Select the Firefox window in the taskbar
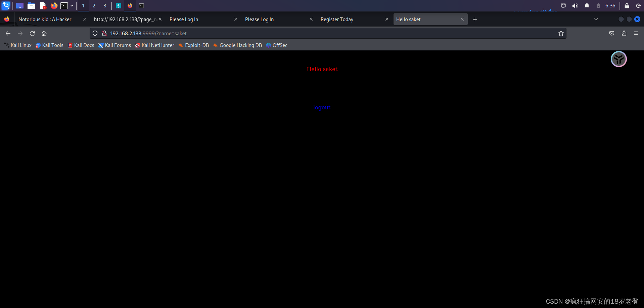The image size is (644, 308). [130, 6]
